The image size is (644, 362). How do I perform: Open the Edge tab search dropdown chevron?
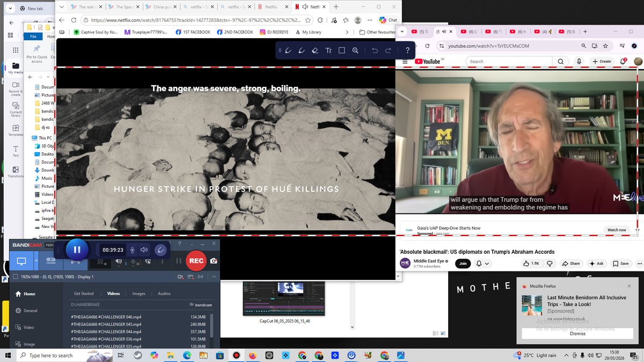[61, 7]
